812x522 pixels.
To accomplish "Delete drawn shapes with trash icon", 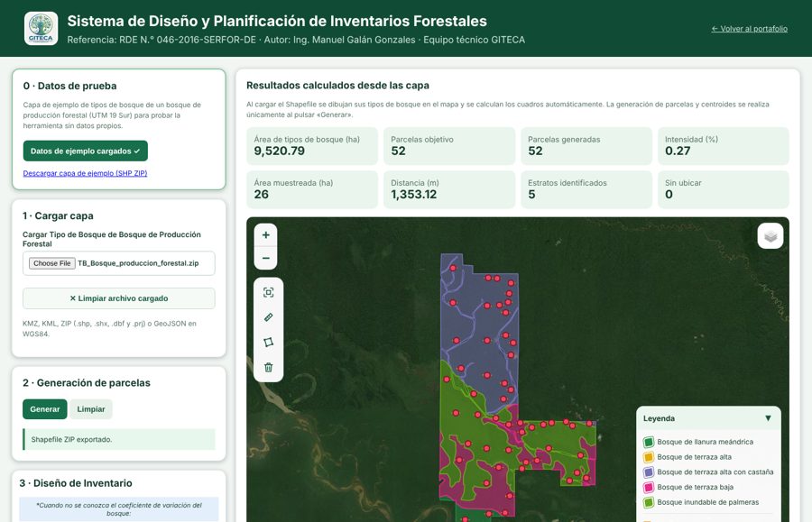I will click(x=268, y=367).
